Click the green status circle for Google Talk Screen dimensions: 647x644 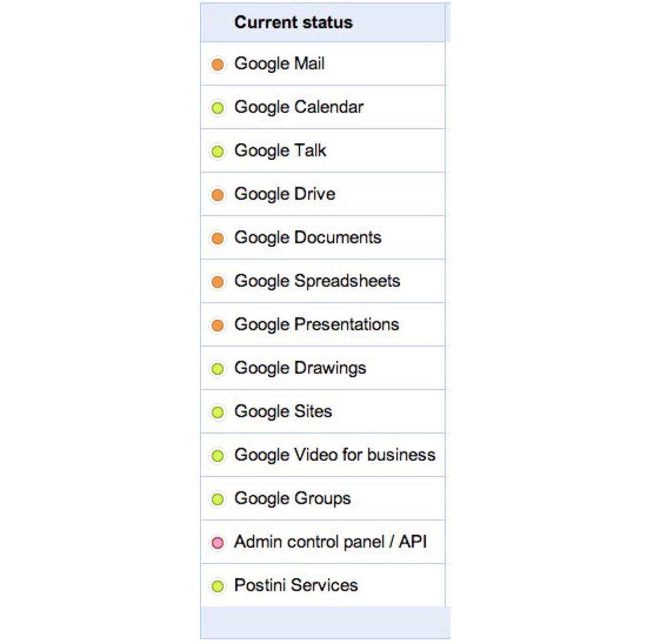(218, 151)
